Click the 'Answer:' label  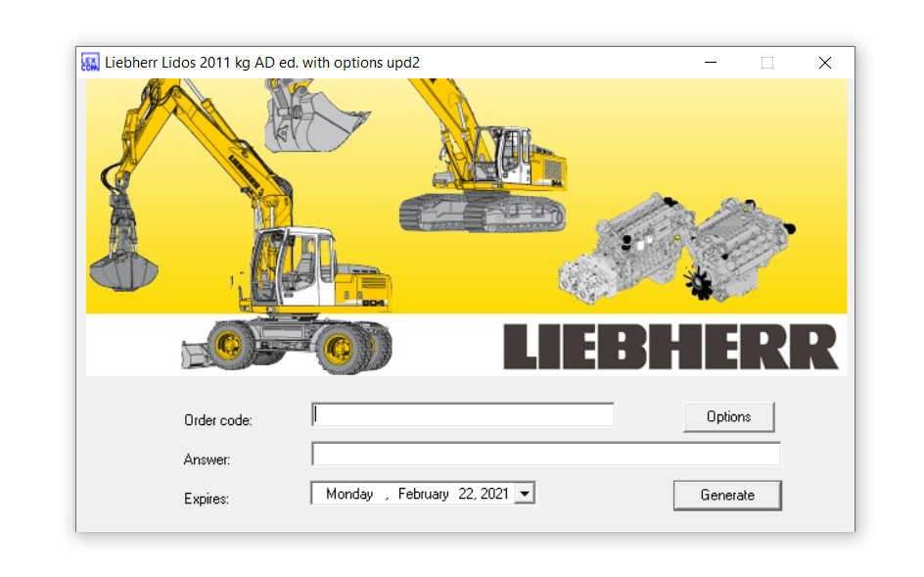pos(207,459)
